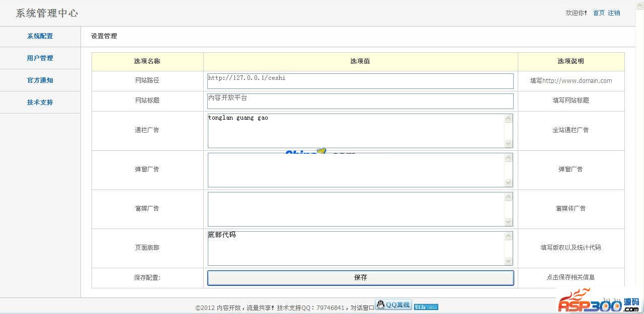The width and height of the screenshot is (644, 314).
Task: Click the 保存 button
Action: (361, 278)
